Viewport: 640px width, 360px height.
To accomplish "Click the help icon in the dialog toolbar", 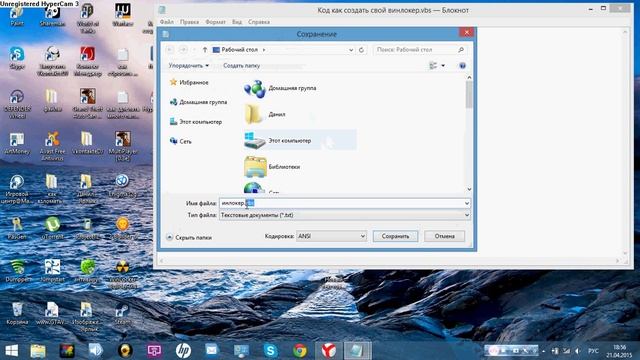I will pos(462,65).
